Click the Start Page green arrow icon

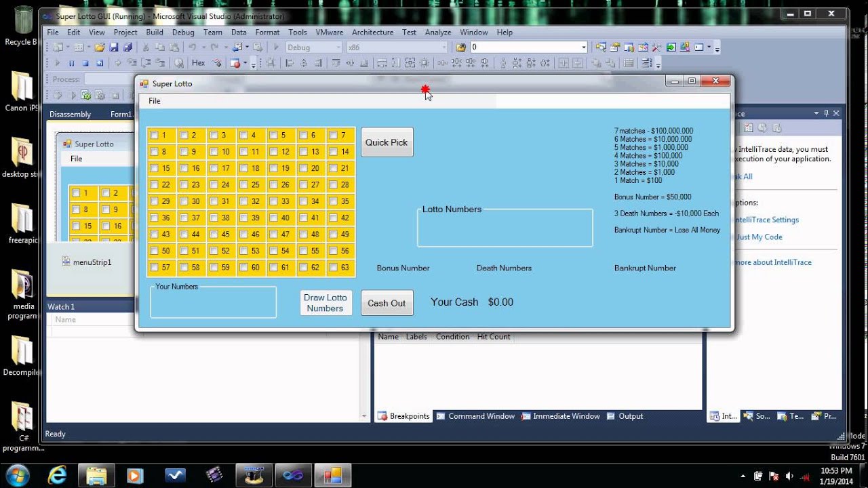coord(671,47)
